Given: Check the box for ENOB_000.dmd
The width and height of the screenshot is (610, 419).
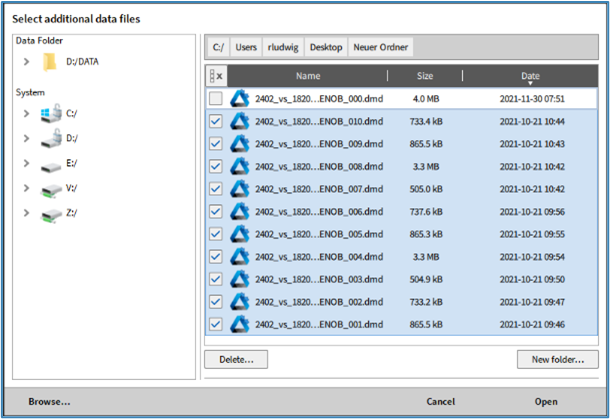Looking at the screenshot, I should coord(216,98).
